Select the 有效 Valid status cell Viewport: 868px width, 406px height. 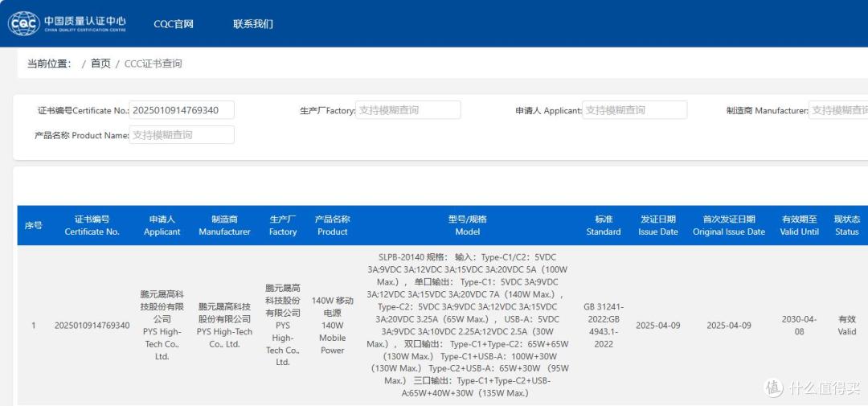click(x=847, y=325)
